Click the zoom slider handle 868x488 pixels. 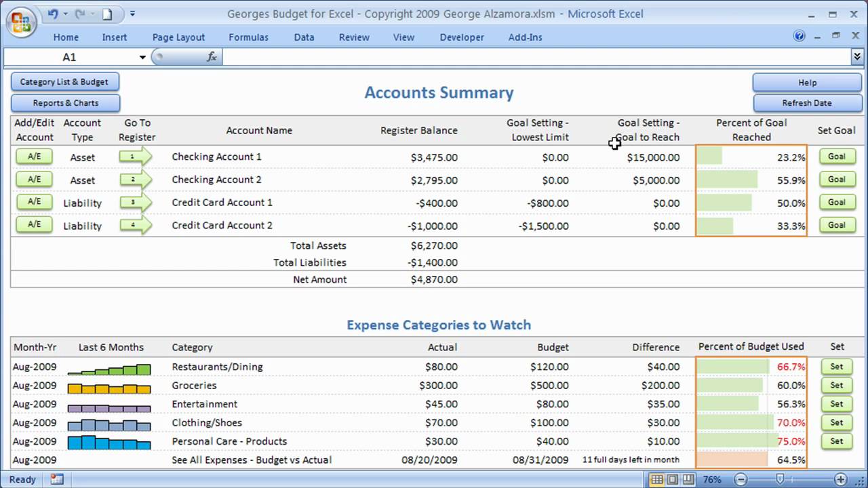(x=779, y=479)
